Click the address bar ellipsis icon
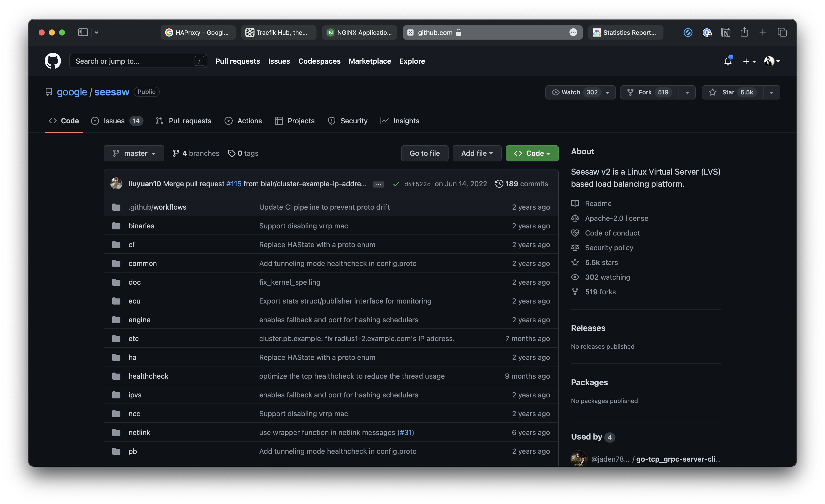Screen dimensions: 825x504 (573, 32)
